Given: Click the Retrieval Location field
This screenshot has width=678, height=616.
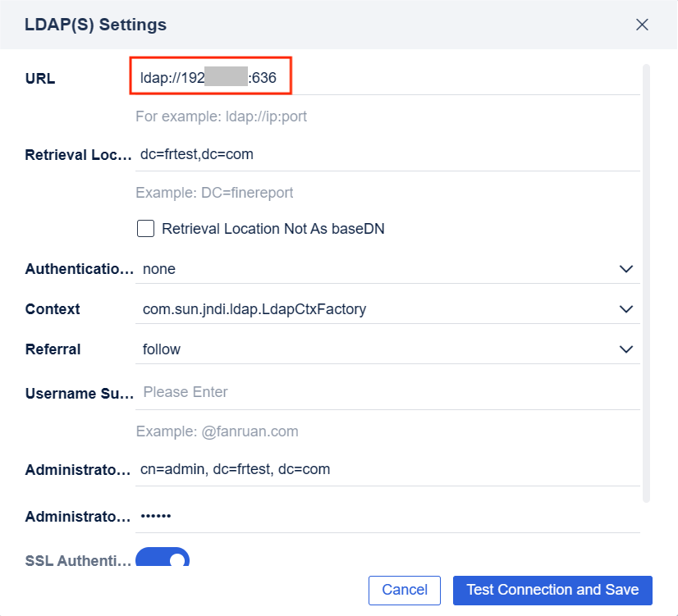Looking at the screenshot, I should point(328,154).
